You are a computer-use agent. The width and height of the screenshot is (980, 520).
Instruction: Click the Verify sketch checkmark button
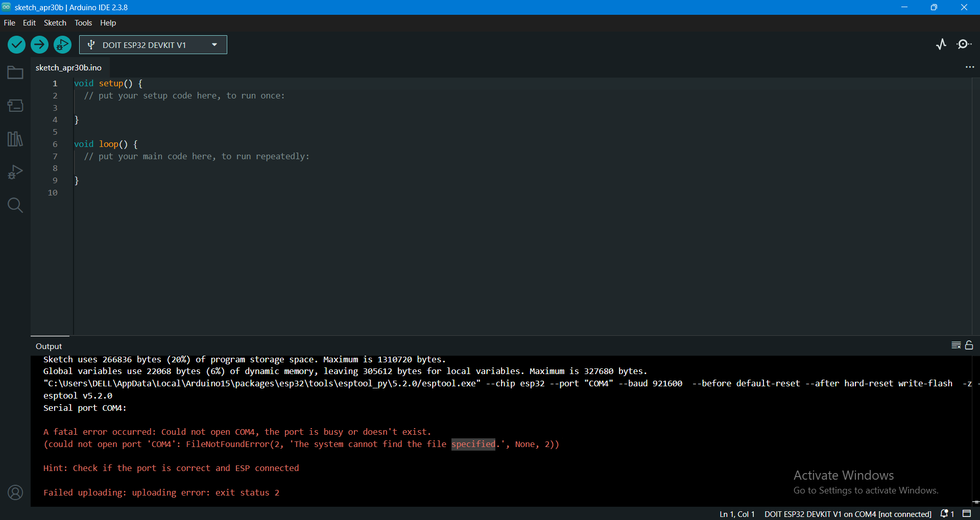pos(17,45)
